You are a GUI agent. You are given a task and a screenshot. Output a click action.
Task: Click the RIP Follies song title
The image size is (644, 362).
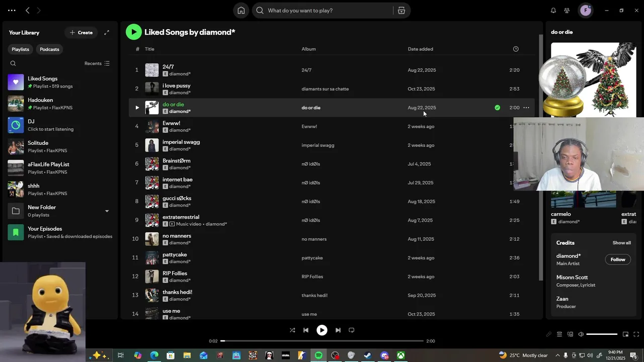175,274
